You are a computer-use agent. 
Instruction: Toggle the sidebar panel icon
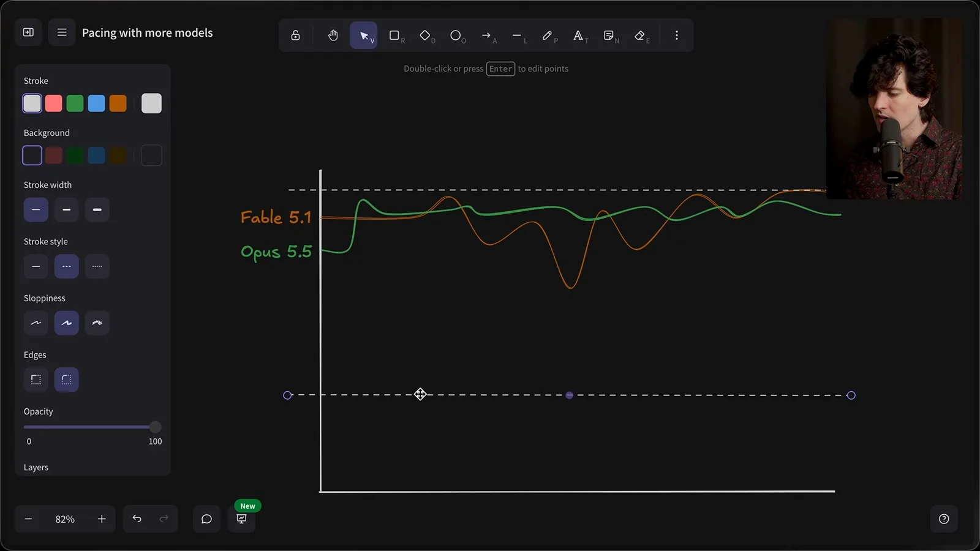[28, 32]
